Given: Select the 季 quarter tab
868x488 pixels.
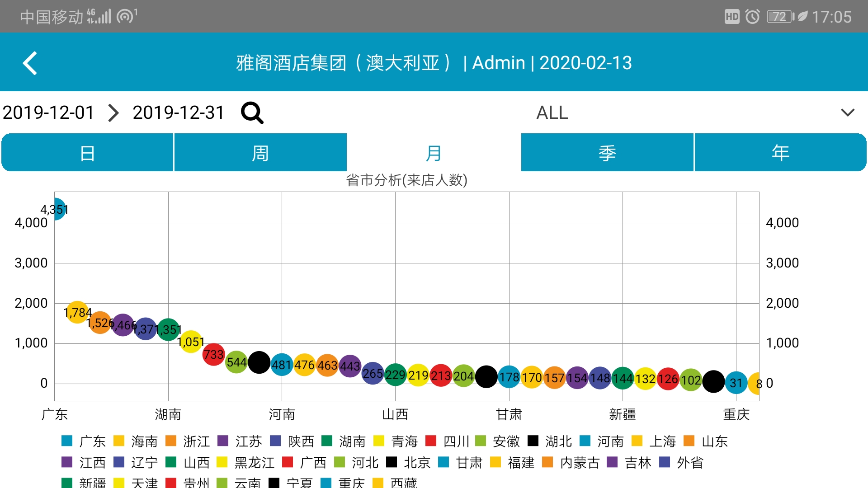Looking at the screenshot, I should pyautogui.click(x=607, y=153).
